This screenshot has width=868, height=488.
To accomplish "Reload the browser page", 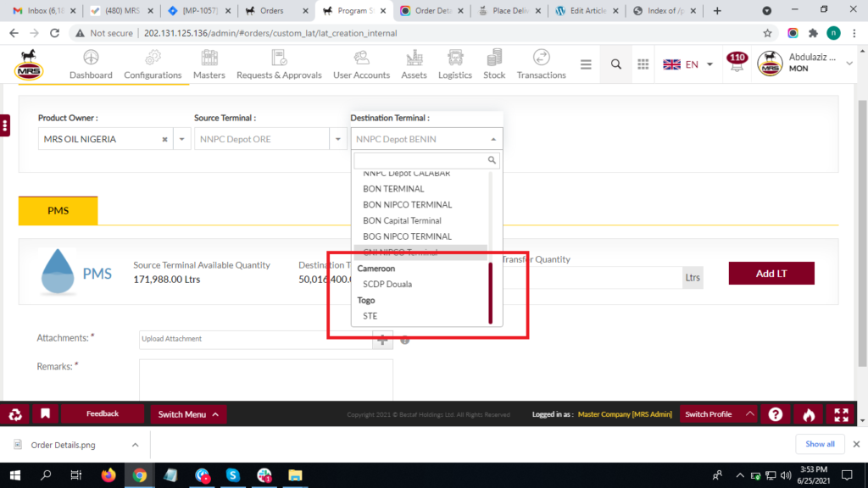I will 54,33.
